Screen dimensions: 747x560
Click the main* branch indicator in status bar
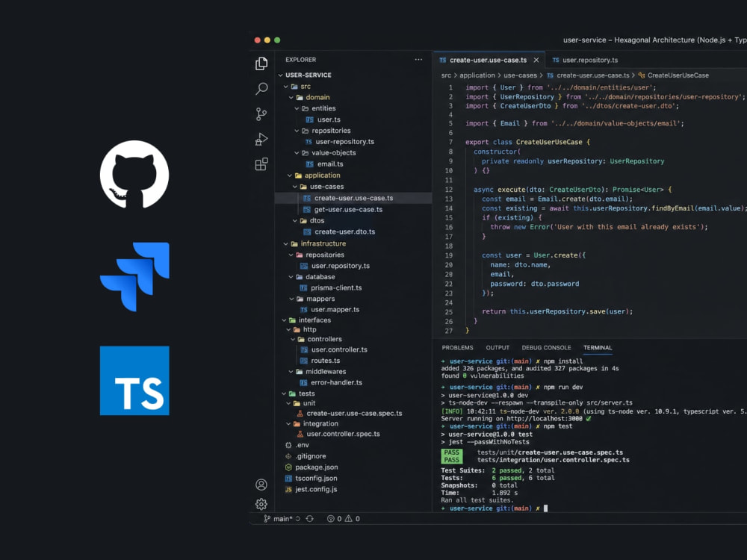pos(278,519)
